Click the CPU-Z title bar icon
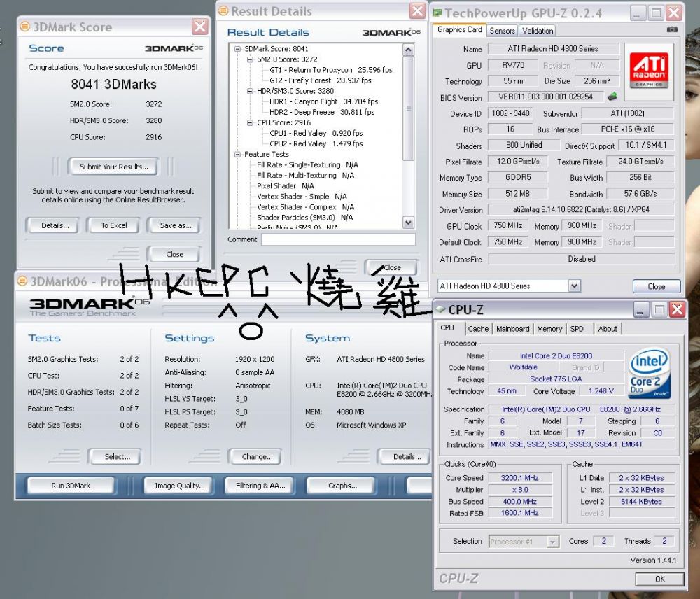The width and height of the screenshot is (700, 599). click(x=441, y=309)
